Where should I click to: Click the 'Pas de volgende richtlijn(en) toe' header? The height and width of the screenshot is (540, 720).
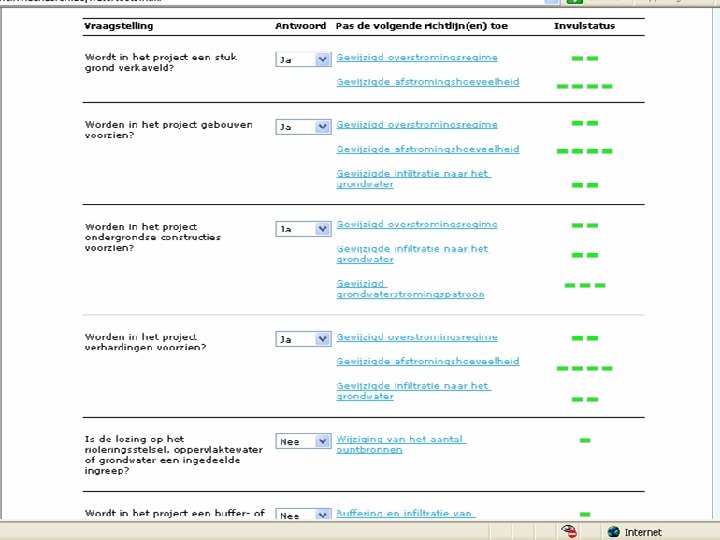pos(422,26)
